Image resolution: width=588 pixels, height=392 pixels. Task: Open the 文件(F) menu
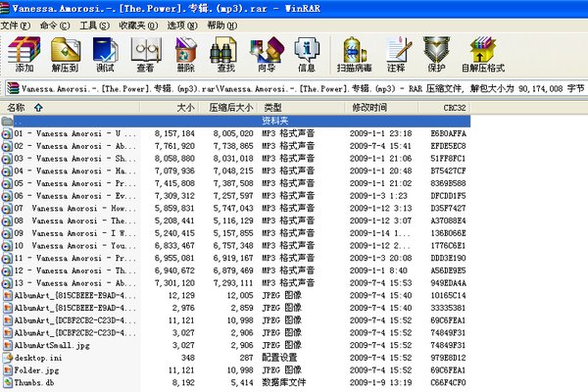pyautogui.click(x=16, y=25)
